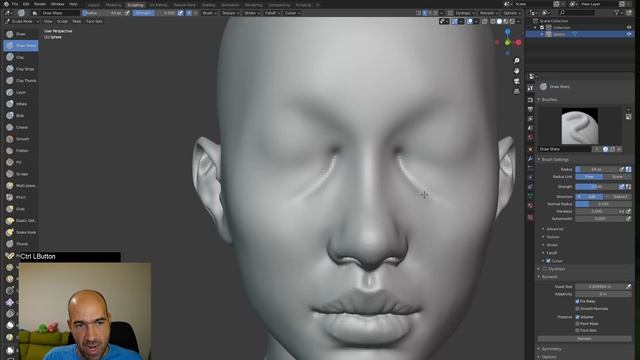The height and width of the screenshot is (360, 640).
Task: Select the Clay Thumb brush
Action: (x=21, y=81)
